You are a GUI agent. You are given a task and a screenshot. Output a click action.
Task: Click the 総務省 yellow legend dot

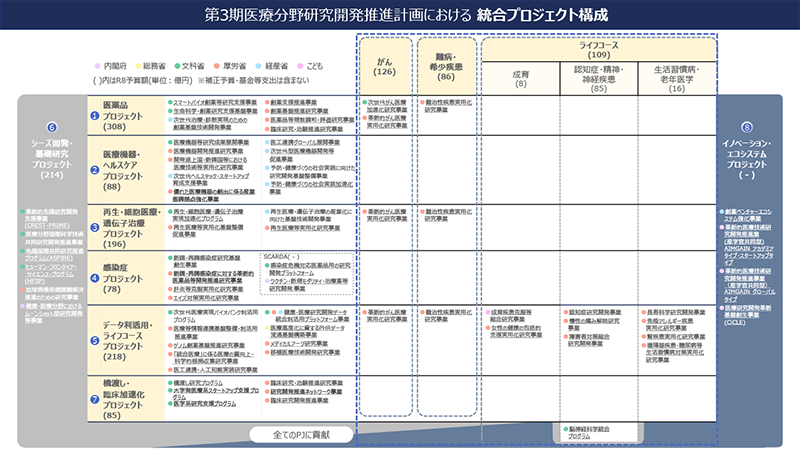(x=138, y=66)
